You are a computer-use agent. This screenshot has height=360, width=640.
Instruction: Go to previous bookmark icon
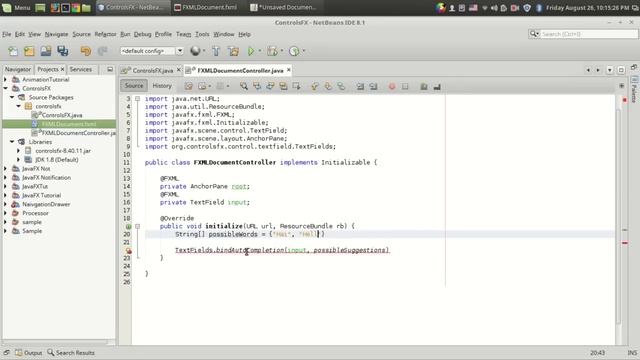click(315, 86)
